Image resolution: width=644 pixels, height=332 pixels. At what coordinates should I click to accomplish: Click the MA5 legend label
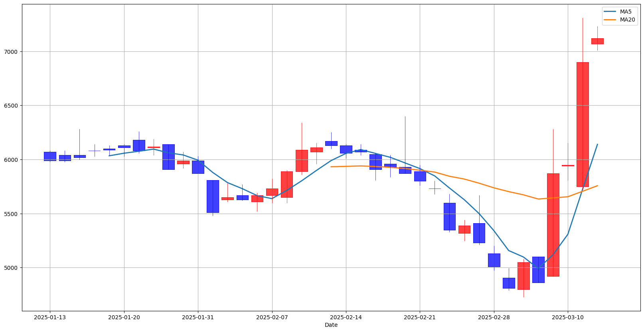click(626, 12)
